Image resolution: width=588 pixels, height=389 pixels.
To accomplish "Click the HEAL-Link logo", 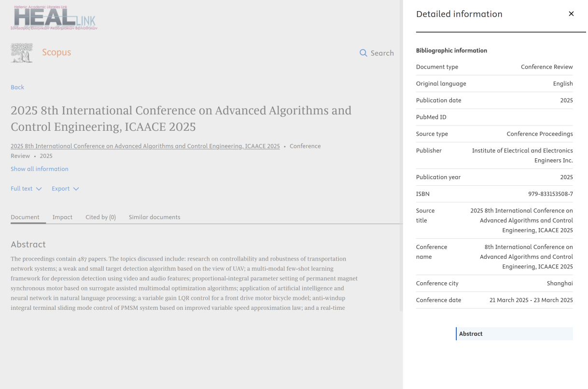I will point(54,18).
